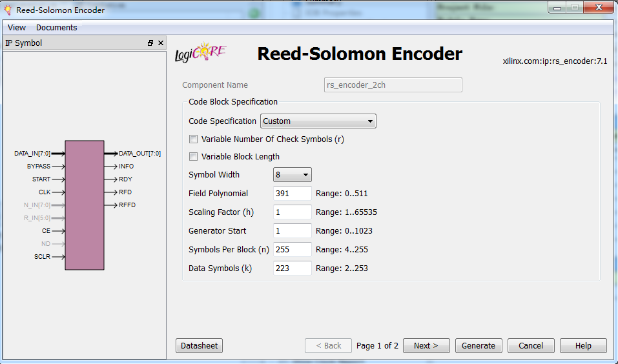Viewport: 618px width, 364px height.
Task: Click the SCLR port label
Action: pyautogui.click(x=42, y=256)
